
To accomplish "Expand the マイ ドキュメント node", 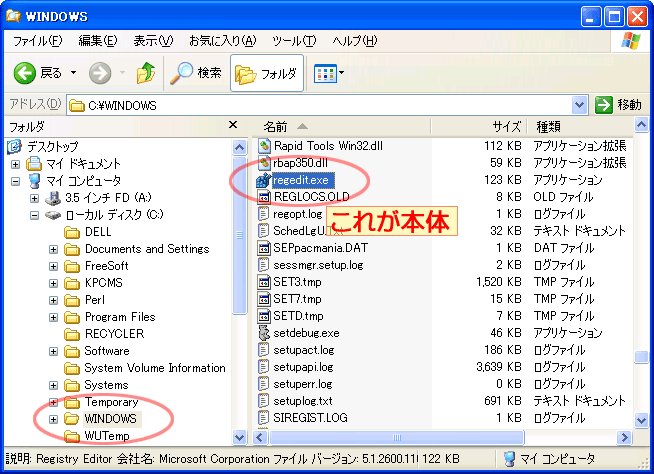I will tap(15, 164).
